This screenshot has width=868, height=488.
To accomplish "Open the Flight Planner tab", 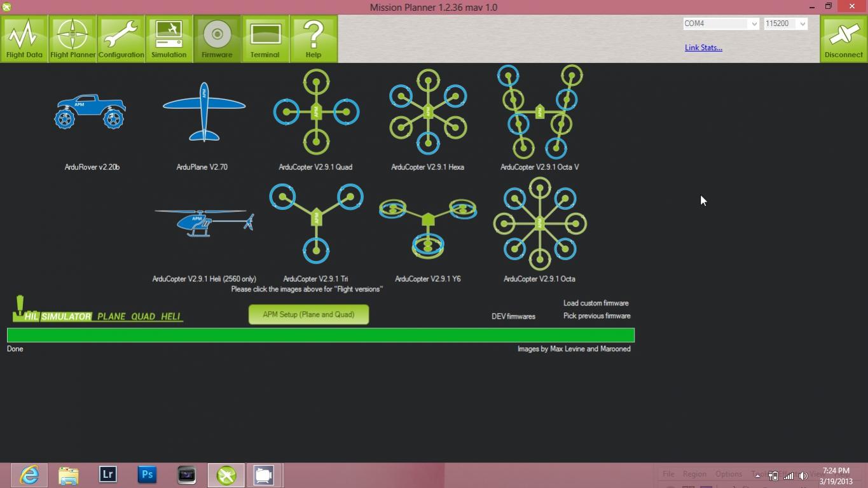I will click(72, 39).
